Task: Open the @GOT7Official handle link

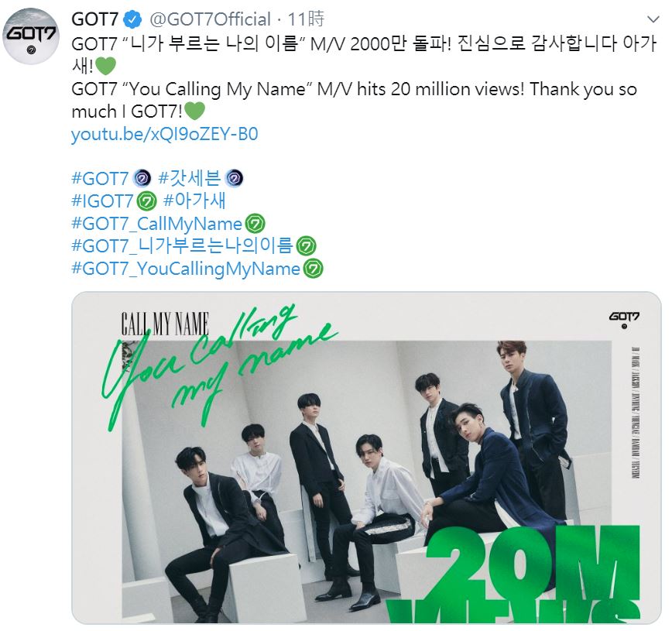Action: [210, 19]
